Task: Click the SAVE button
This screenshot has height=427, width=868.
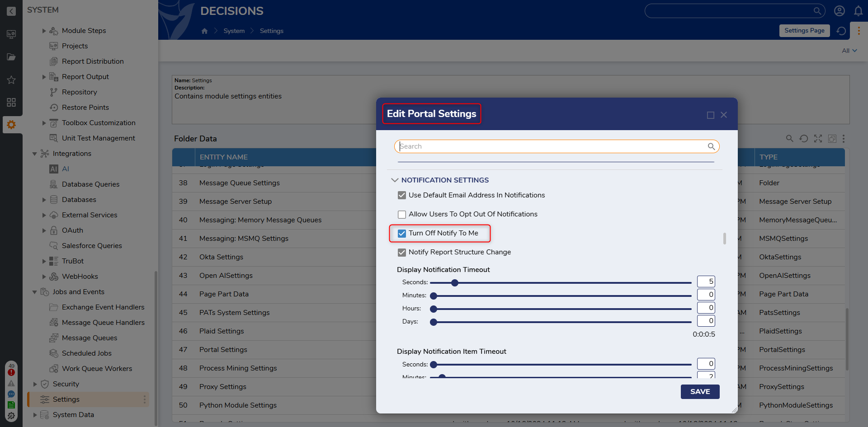Action: click(x=700, y=392)
